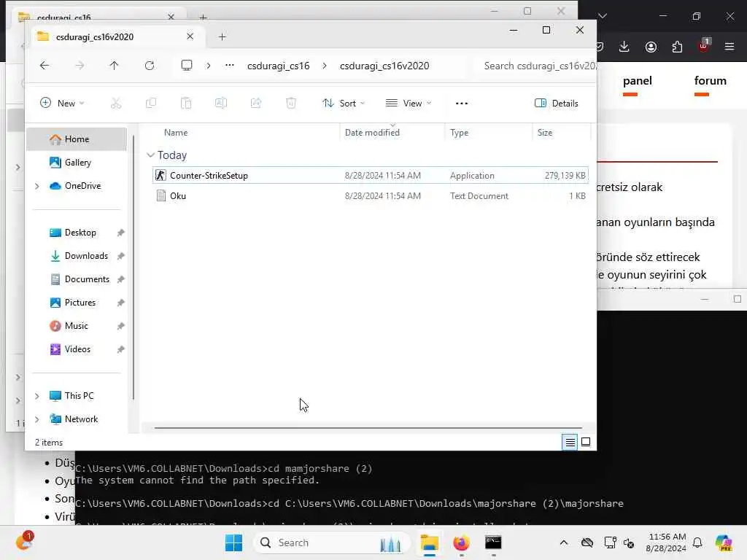Open Gallery in the navigation pane
The width and height of the screenshot is (747, 560).
click(77, 163)
